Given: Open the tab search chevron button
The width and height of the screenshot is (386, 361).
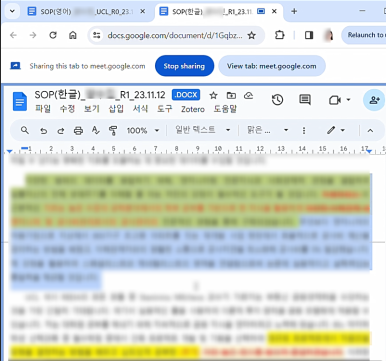Looking at the screenshot, I should pyautogui.click(x=12, y=11).
